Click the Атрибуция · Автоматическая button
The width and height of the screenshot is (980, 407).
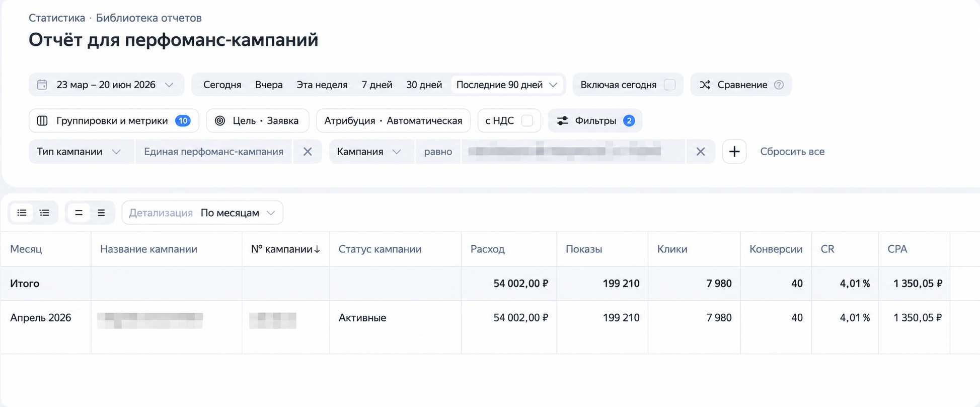[x=393, y=121]
